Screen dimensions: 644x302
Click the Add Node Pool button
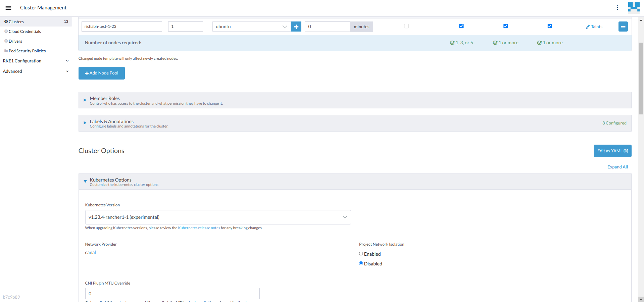[101, 73]
